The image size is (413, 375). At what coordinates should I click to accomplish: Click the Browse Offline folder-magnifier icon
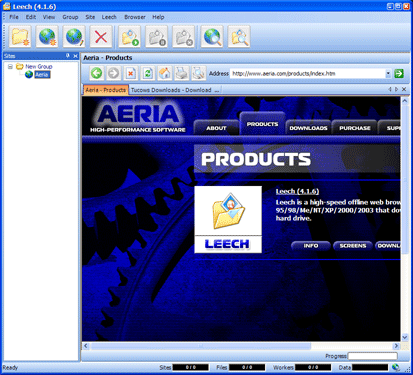[x=239, y=37]
